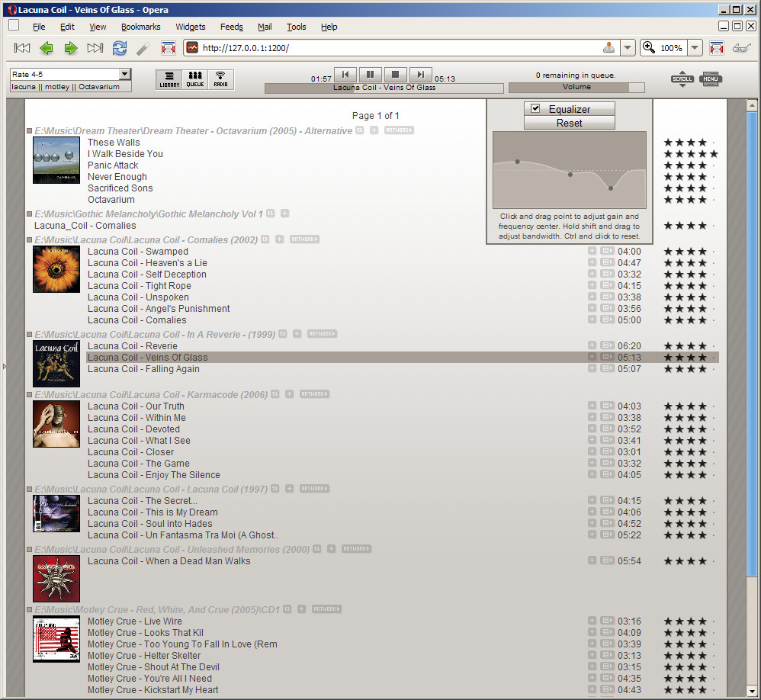Skip to the next track
761x700 pixels.
pyautogui.click(x=421, y=74)
